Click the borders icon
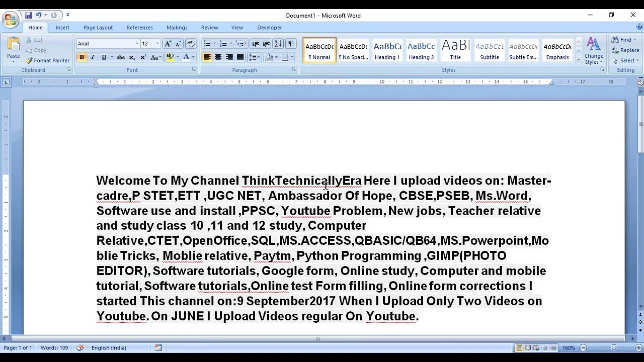This screenshot has height=362, width=644. [x=285, y=57]
